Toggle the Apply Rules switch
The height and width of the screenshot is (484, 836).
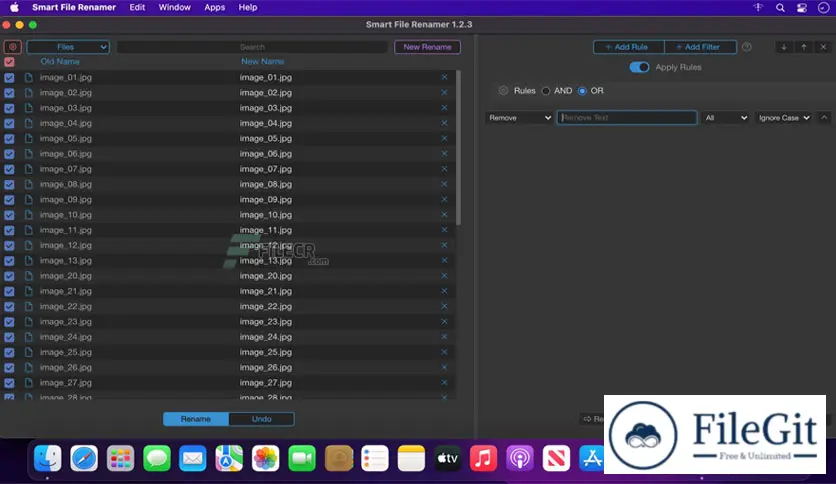click(x=639, y=67)
